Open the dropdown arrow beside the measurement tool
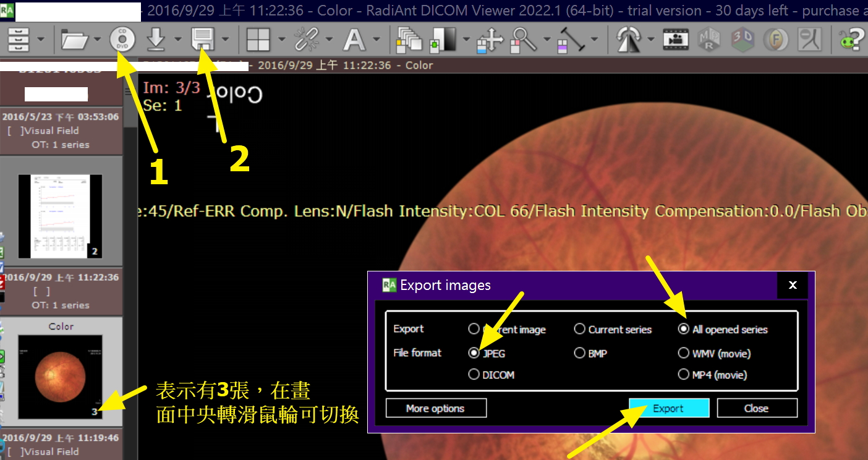This screenshot has height=460, width=868. point(594,40)
